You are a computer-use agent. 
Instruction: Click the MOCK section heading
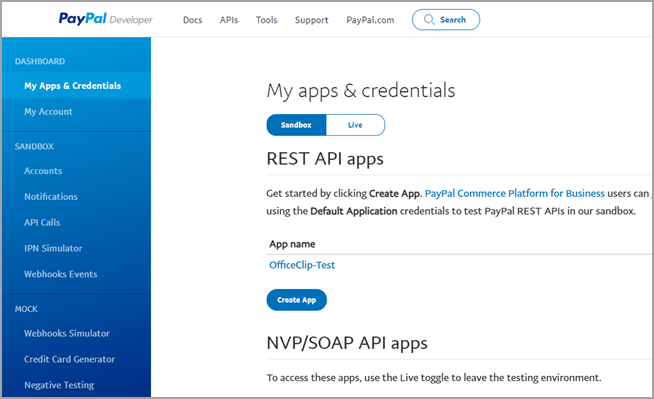26,309
